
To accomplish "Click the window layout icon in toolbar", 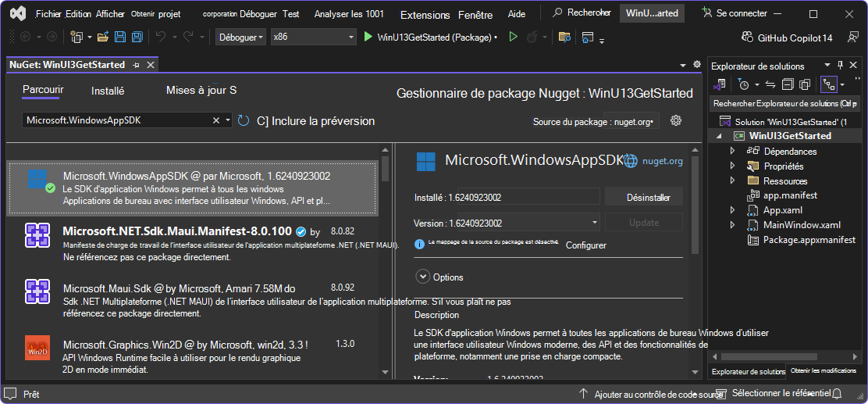I will (587, 38).
